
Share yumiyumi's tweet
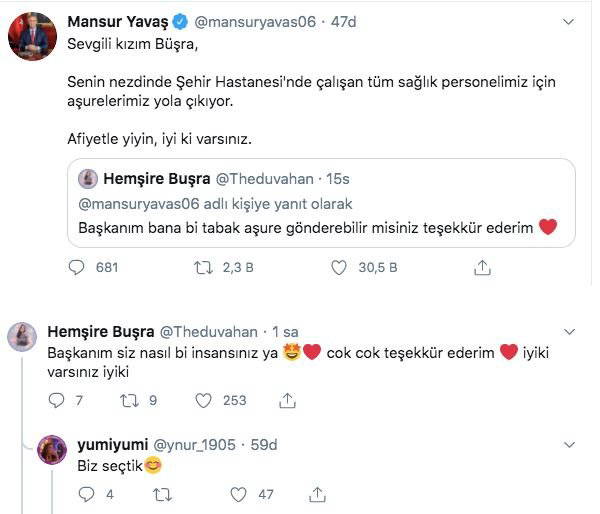pos(319,494)
